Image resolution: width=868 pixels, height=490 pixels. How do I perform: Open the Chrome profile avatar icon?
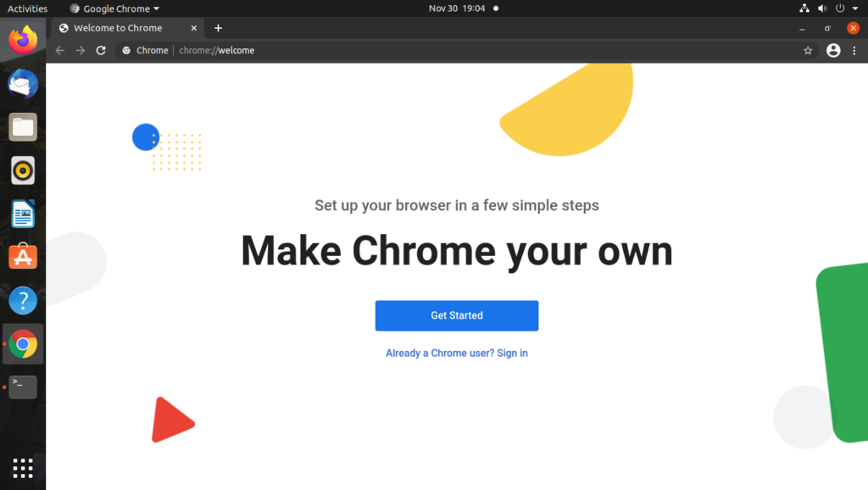point(833,51)
